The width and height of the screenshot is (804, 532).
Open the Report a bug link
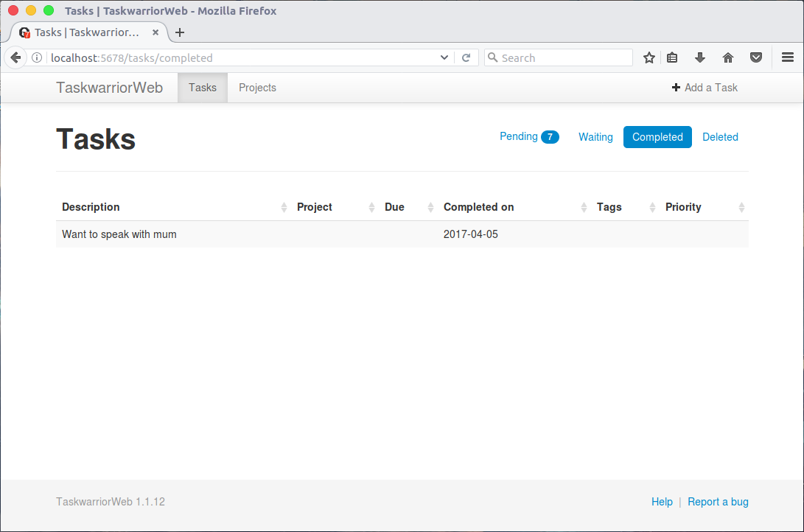(718, 502)
